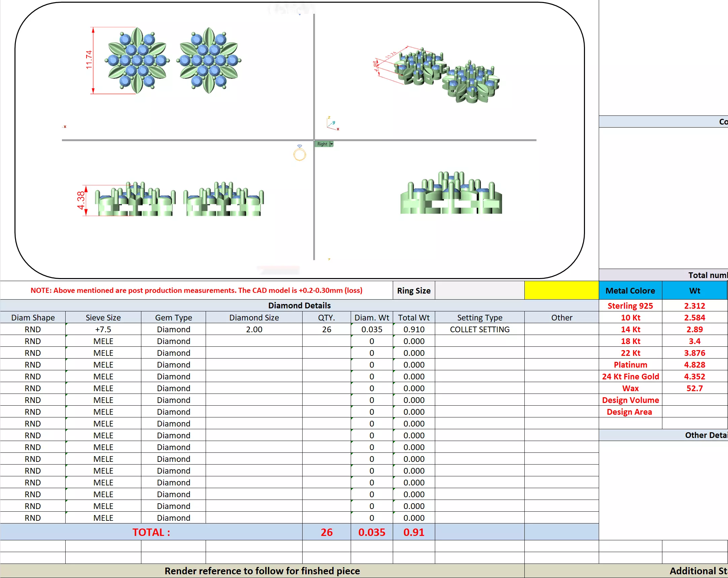Click the ring with diamond icon
The height and width of the screenshot is (578, 728).
point(300,153)
